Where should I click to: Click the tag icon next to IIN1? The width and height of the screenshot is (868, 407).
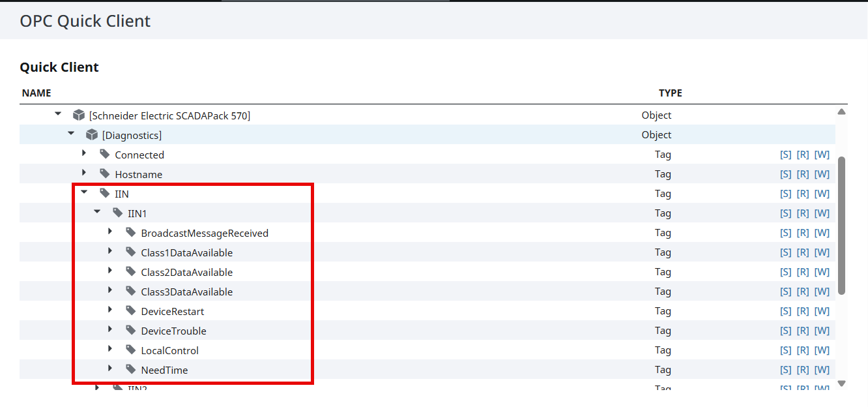click(118, 213)
